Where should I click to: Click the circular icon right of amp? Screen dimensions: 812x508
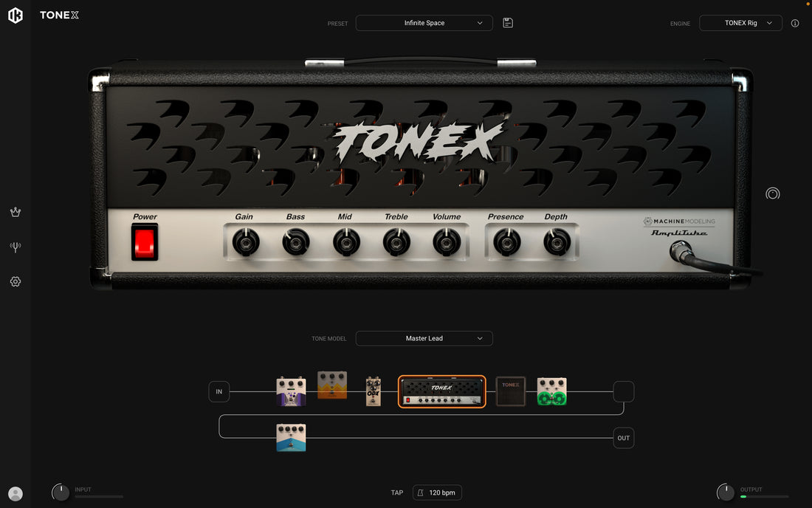tap(773, 193)
